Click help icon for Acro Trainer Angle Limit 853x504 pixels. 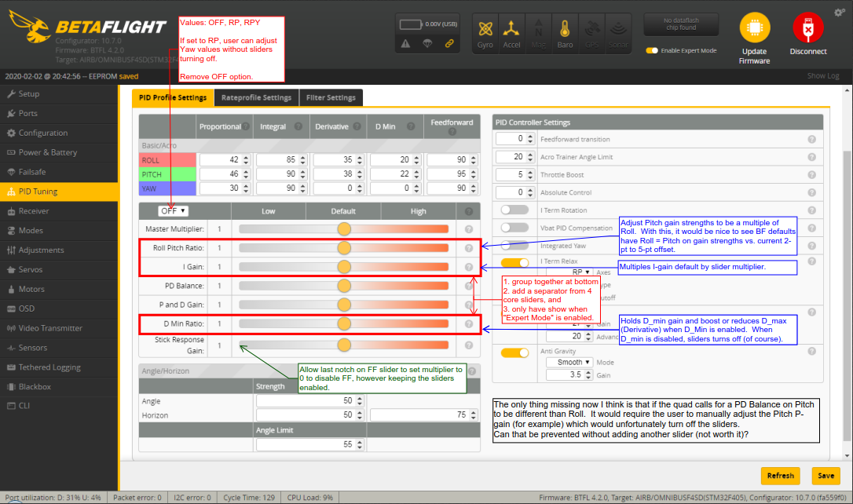[811, 157]
